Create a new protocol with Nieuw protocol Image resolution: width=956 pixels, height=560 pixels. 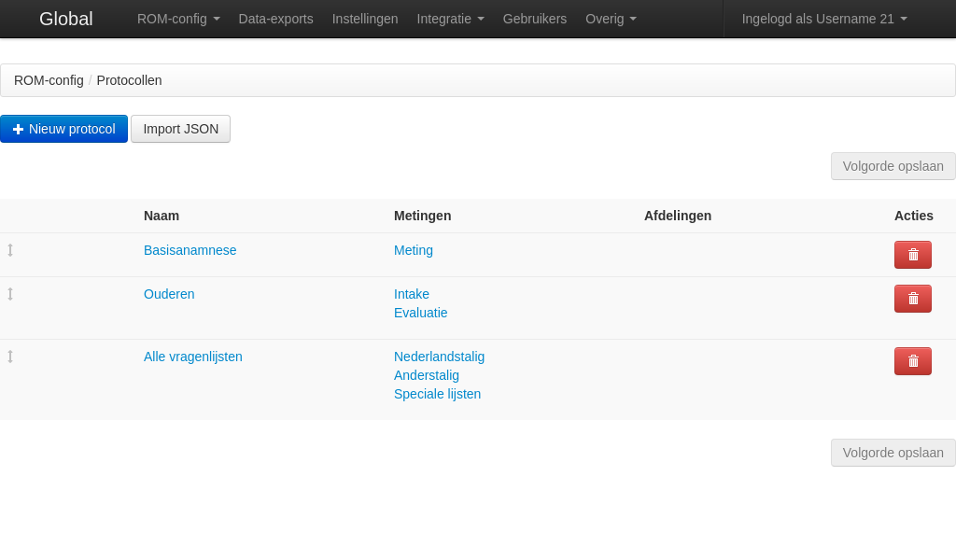tap(63, 129)
